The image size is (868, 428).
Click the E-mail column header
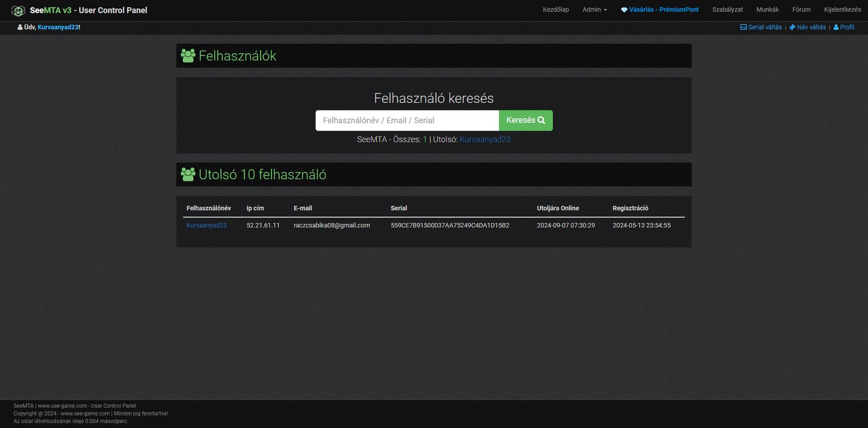click(303, 208)
